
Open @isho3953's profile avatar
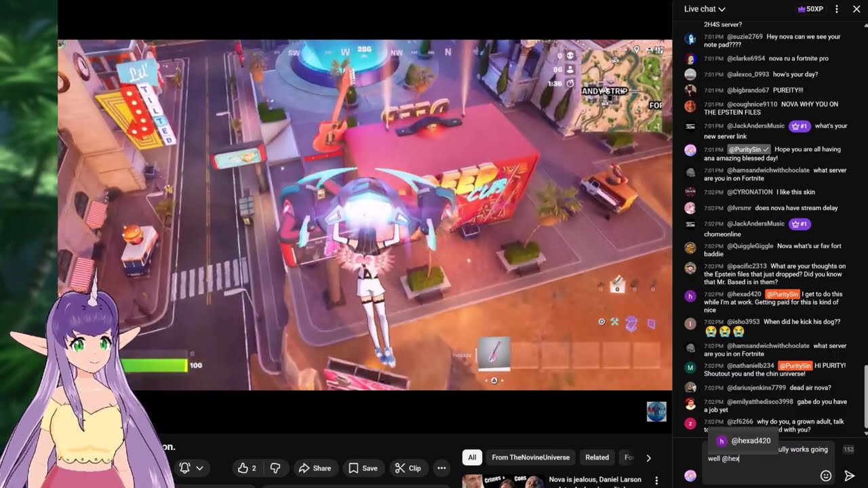690,324
